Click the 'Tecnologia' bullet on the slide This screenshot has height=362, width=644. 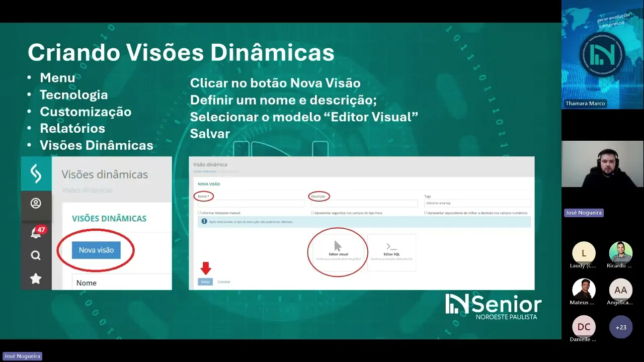pyautogui.click(x=74, y=95)
